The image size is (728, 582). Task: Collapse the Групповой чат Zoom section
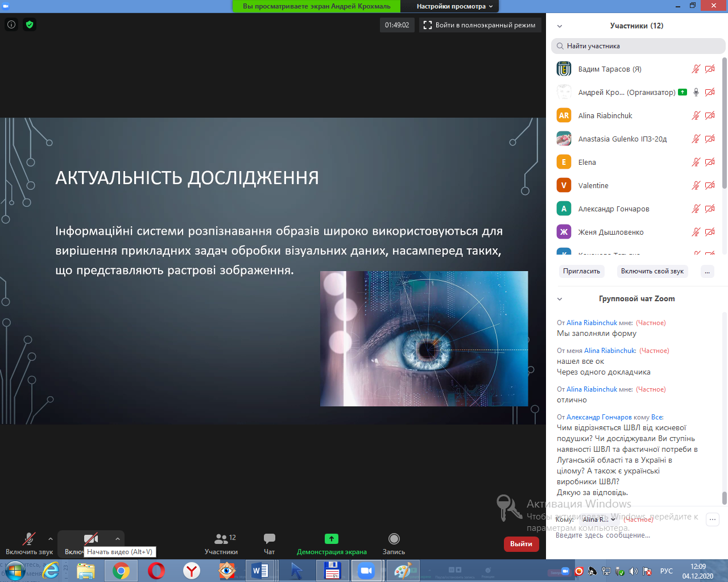[x=560, y=299]
